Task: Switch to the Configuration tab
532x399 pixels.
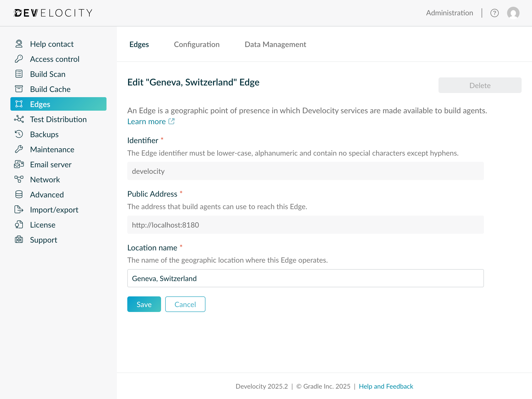Action: pyautogui.click(x=197, y=44)
